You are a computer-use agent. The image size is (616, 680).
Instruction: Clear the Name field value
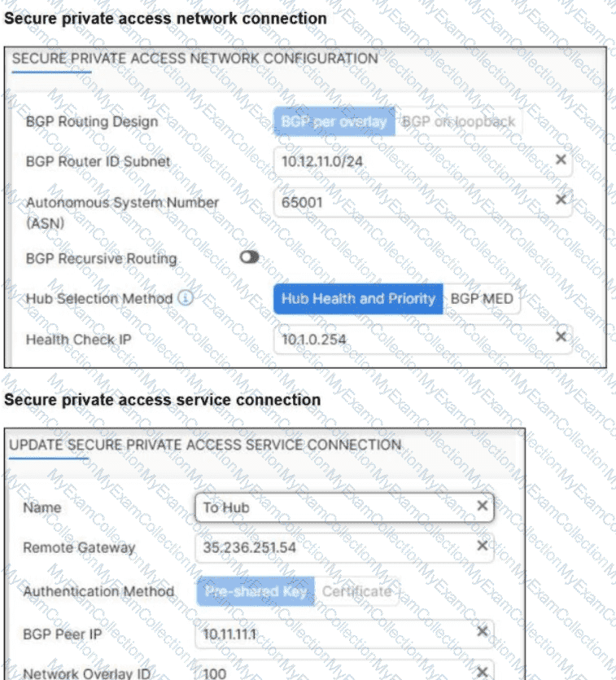(482, 507)
